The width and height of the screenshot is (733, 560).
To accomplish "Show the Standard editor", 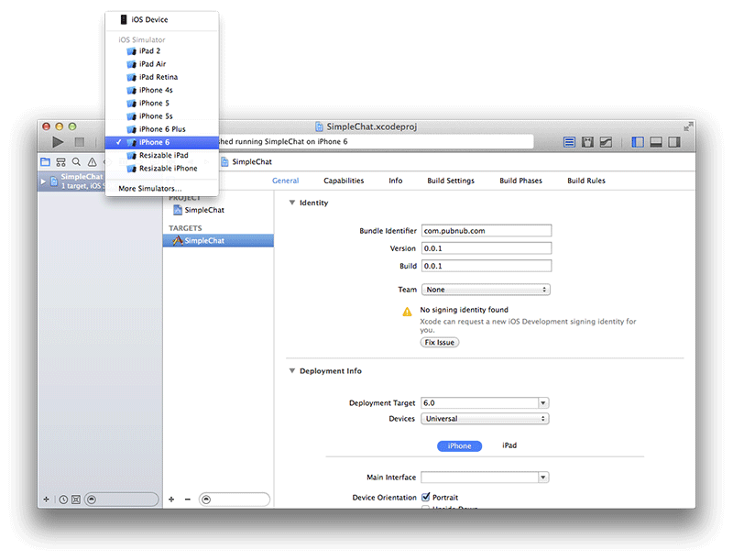I will (x=569, y=142).
